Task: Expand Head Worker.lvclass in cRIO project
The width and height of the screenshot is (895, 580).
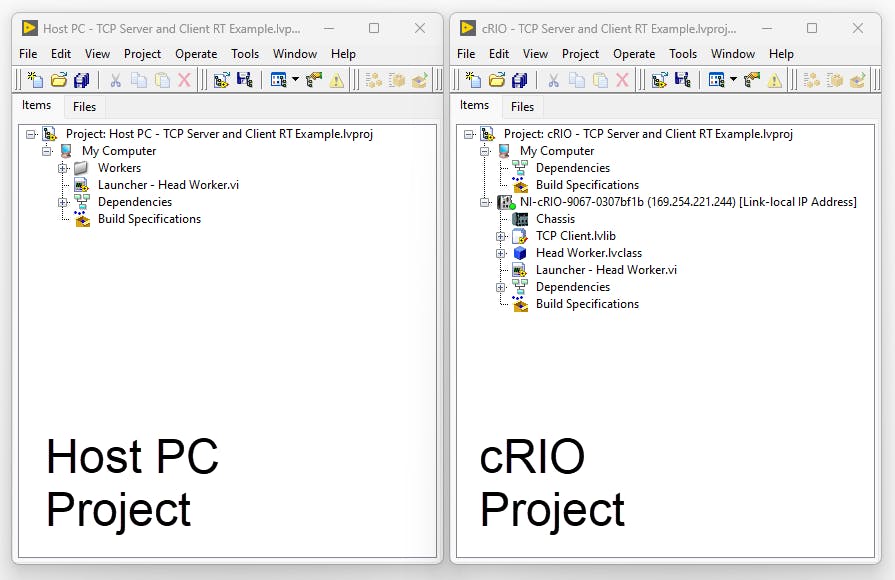Action: [x=501, y=253]
